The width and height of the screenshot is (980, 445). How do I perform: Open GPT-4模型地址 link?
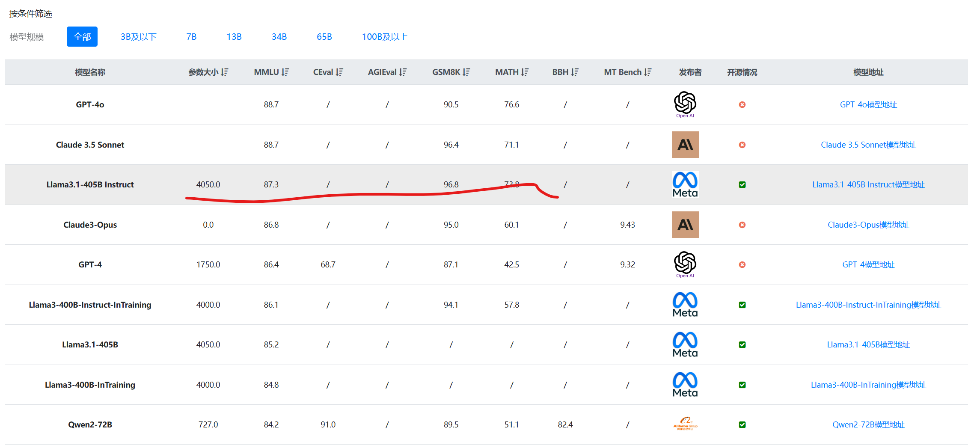tap(868, 264)
